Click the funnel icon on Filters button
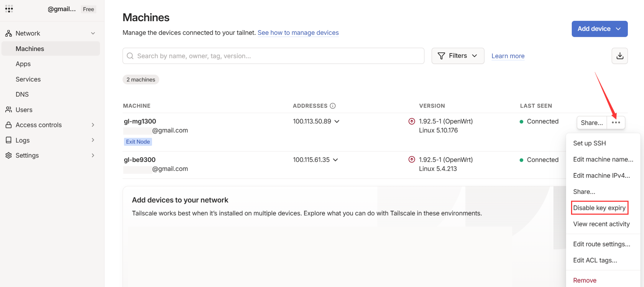644x287 pixels. 441,56
